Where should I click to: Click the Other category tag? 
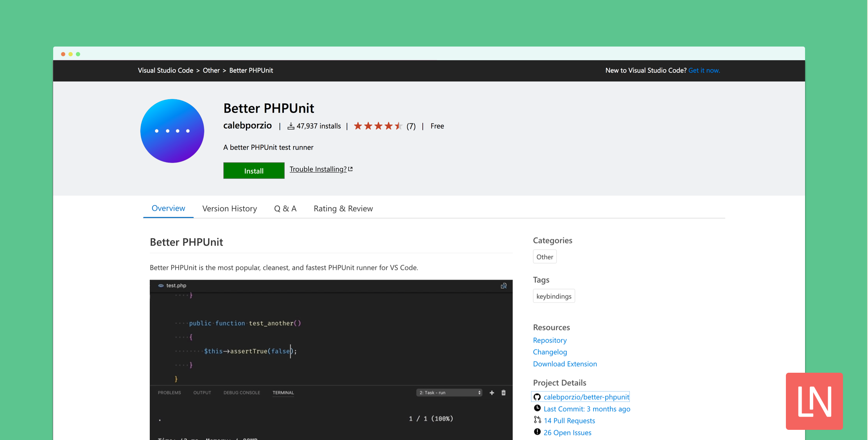(545, 257)
